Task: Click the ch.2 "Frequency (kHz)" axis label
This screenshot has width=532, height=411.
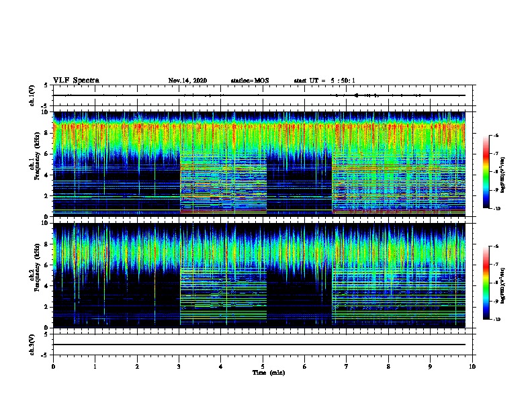Action: click(37, 267)
